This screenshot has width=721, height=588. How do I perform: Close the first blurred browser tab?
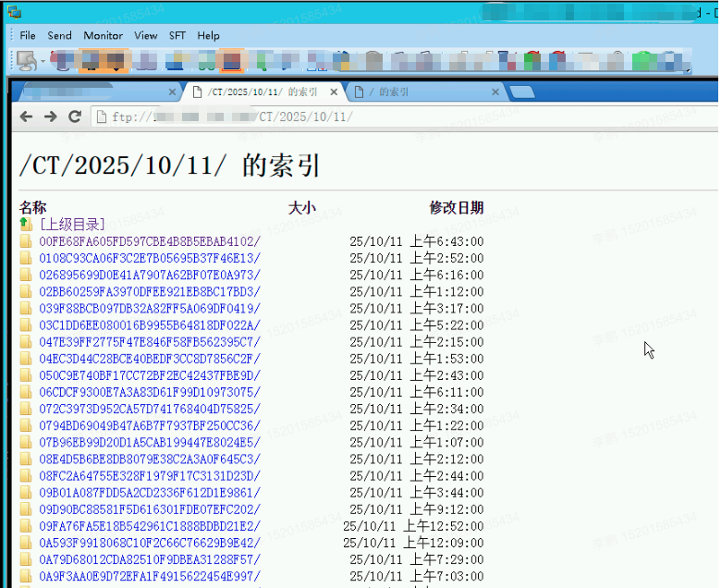(x=172, y=92)
